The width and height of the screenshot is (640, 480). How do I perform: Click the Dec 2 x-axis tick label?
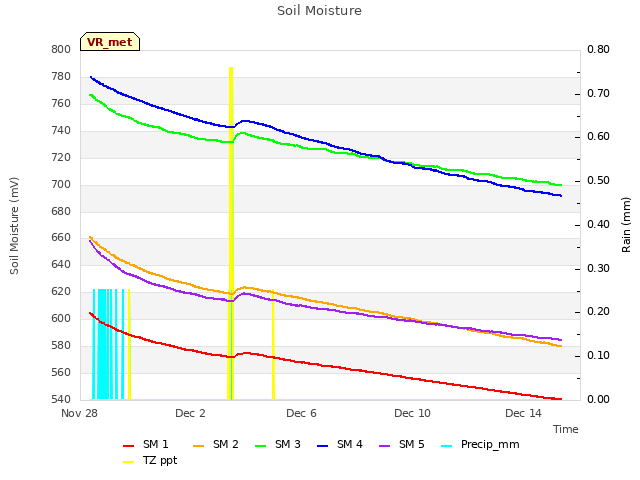coord(190,413)
